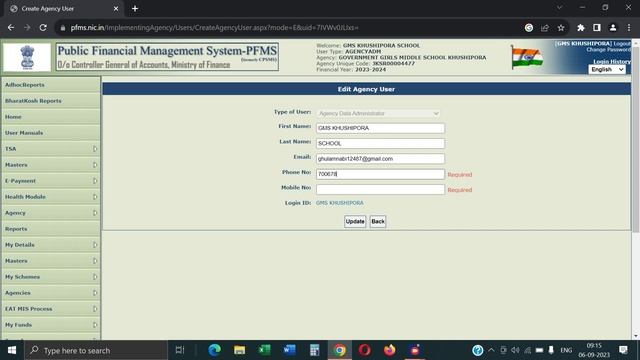The height and width of the screenshot is (360, 640).
Task: Open Task View on taskbar
Action: 180,350
